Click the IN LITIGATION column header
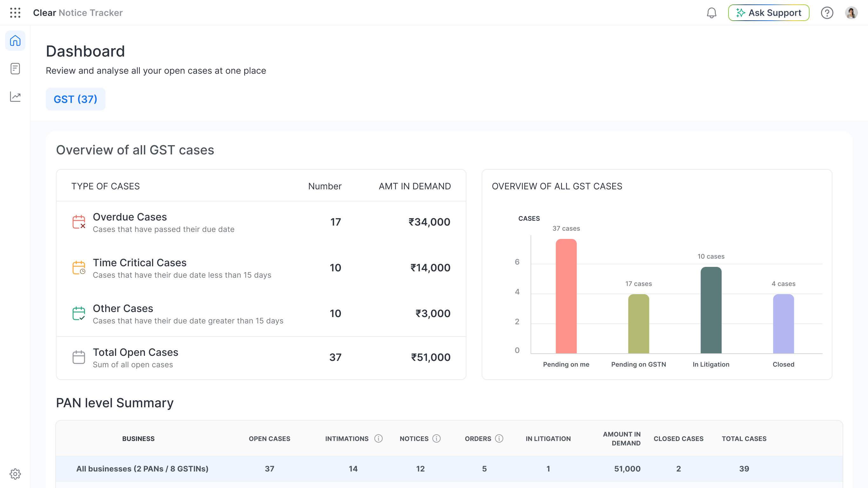 coord(548,439)
